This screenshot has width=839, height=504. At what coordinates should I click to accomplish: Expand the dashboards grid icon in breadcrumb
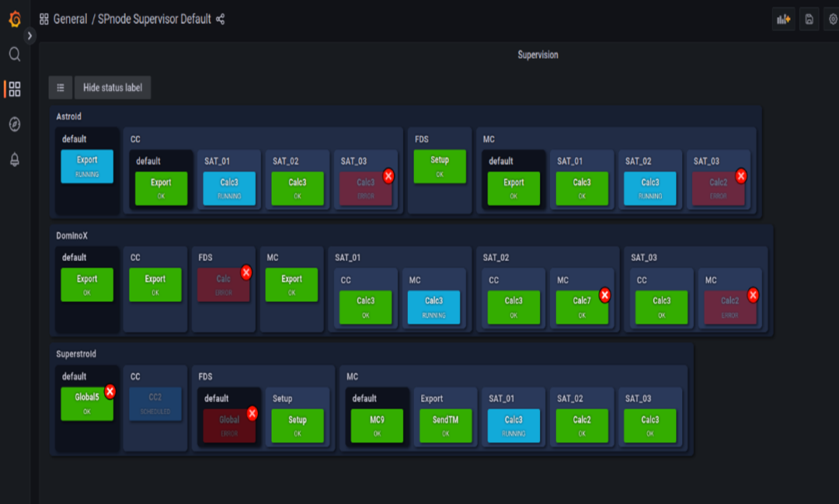pos(44,19)
